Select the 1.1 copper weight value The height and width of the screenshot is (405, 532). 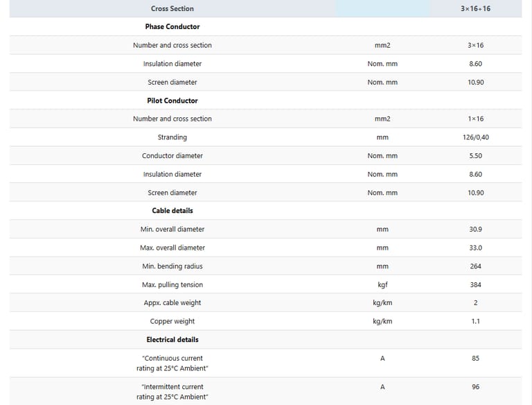[x=475, y=321]
